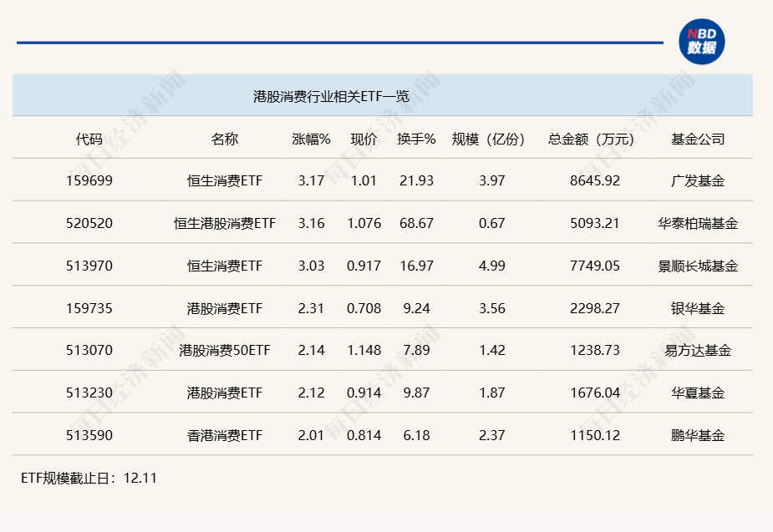Click the fund company 华夏基金
Image resolution: width=773 pixels, height=532 pixels.
point(698,393)
